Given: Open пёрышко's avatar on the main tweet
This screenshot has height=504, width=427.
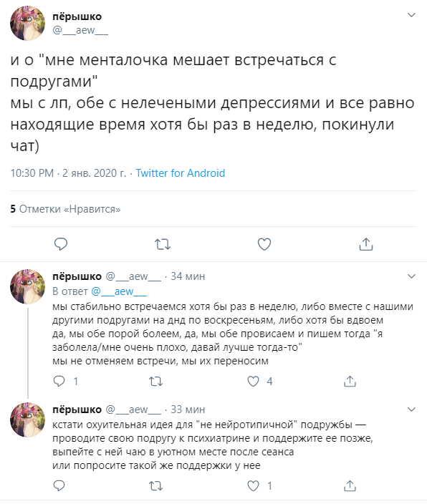Looking at the screenshot, I should 28,23.
